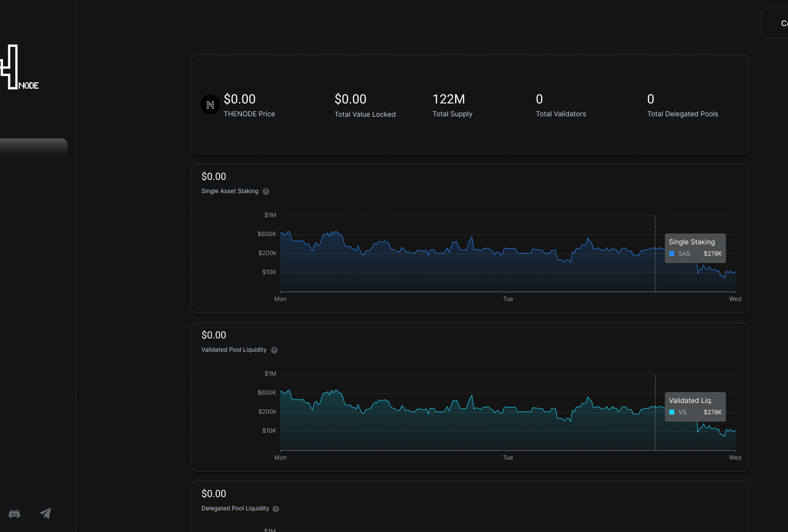Screen dimensions: 788x532
Task: Toggle the highlighted sidebar navigation pill
Action: point(33,147)
